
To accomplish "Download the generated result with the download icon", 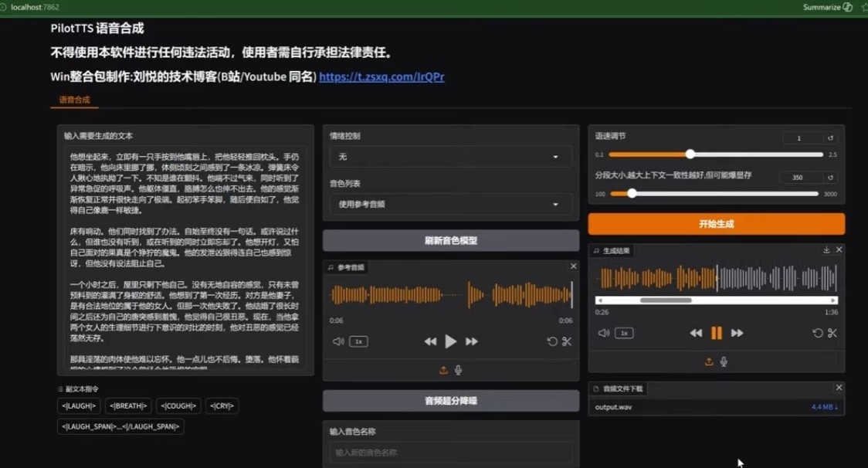I will pyautogui.click(x=826, y=249).
